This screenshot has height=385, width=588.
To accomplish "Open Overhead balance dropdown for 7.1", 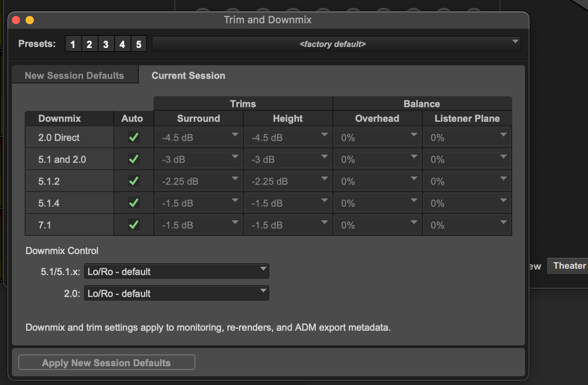I will click(x=378, y=225).
